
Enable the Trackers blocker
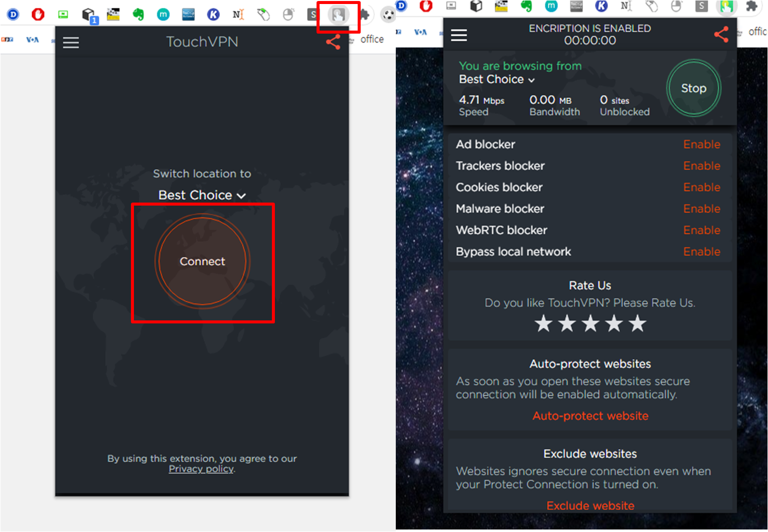(x=702, y=166)
